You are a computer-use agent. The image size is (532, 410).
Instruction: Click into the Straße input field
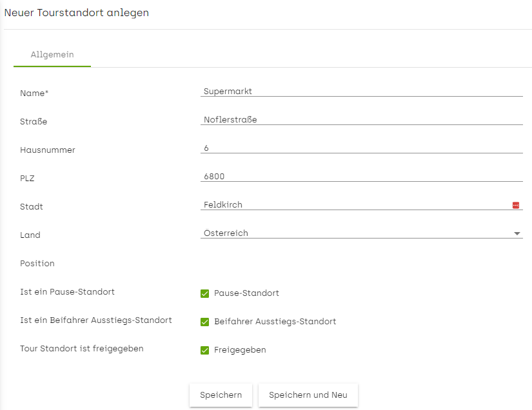tap(361, 120)
